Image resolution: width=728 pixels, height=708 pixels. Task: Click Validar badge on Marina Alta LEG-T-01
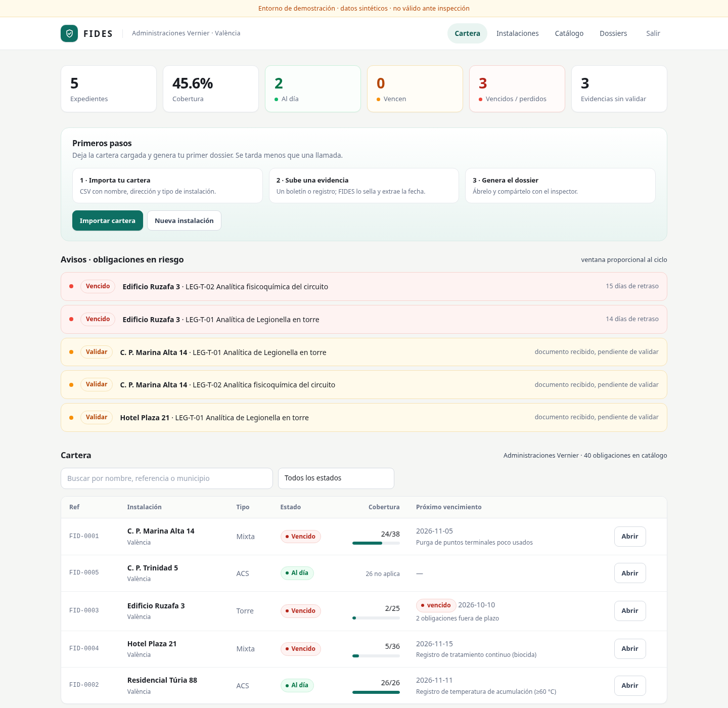point(97,352)
